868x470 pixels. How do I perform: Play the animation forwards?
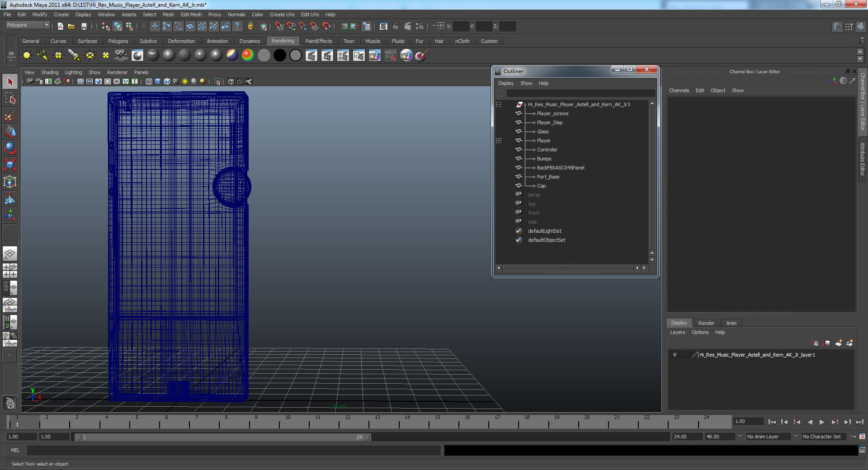tap(822, 422)
